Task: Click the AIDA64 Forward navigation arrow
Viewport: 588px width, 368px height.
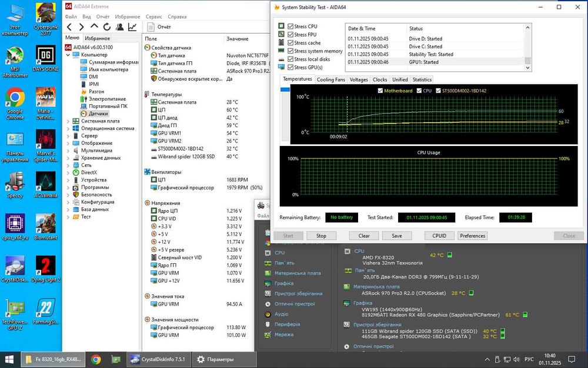Action: click(81, 27)
